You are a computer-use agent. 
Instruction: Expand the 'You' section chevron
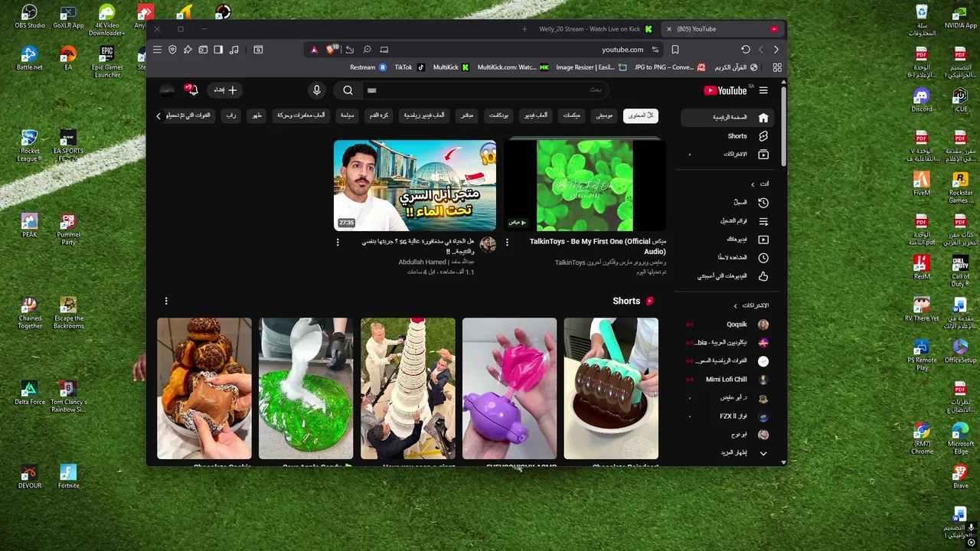tap(753, 184)
